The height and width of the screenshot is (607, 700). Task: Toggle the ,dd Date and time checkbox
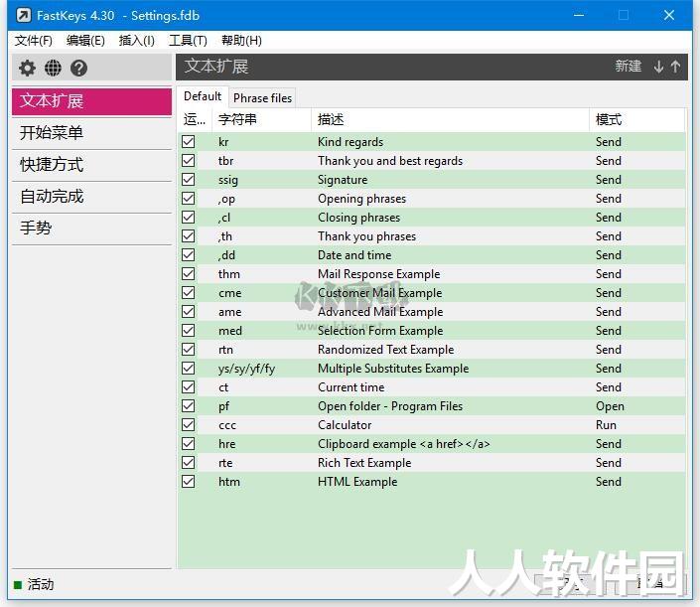189,255
